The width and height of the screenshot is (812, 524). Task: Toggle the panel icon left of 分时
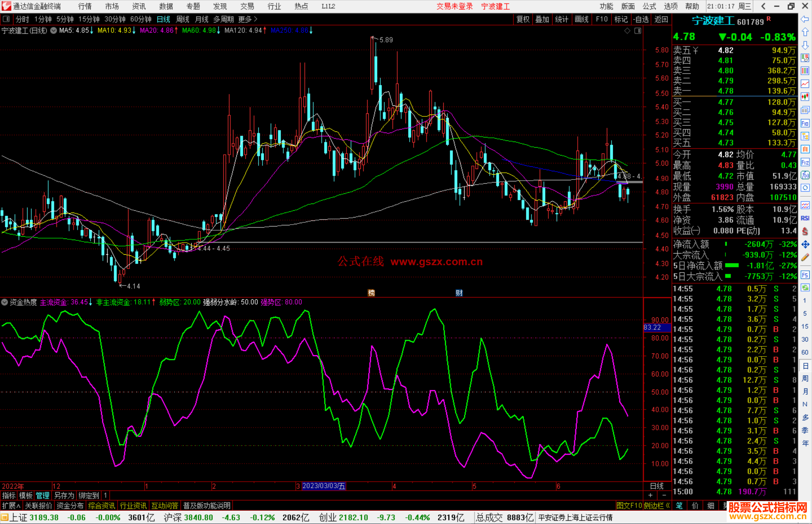pos(6,19)
